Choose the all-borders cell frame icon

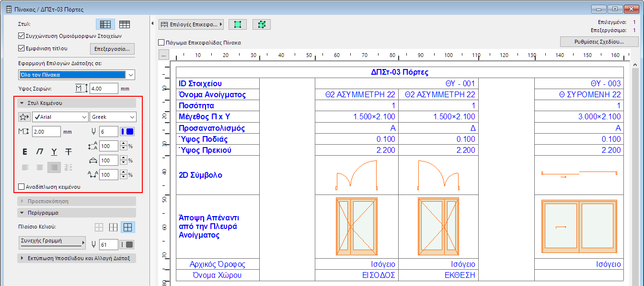pyautogui.click(x=127, y=228)
